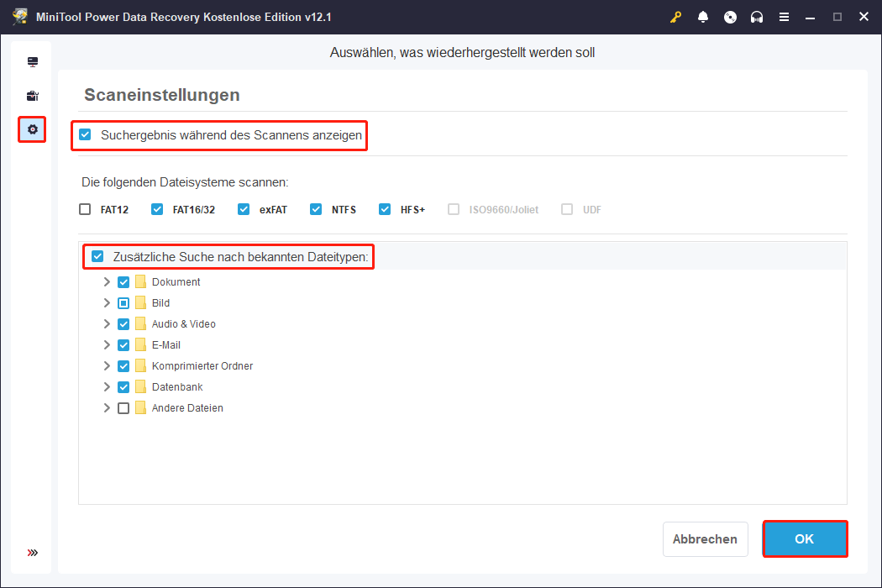Toggle the partially selected Bild checkbox

pos(123,302)
